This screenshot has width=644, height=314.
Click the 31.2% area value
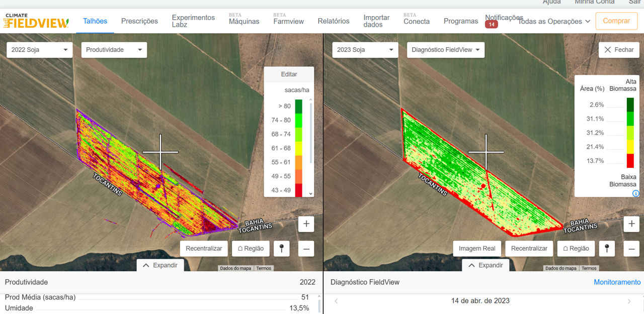[x=595, y=133]
